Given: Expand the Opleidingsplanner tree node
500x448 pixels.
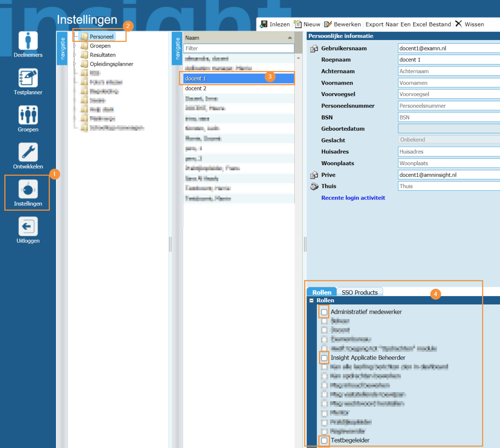Looking at the screenshot, I should pos(75,64).
